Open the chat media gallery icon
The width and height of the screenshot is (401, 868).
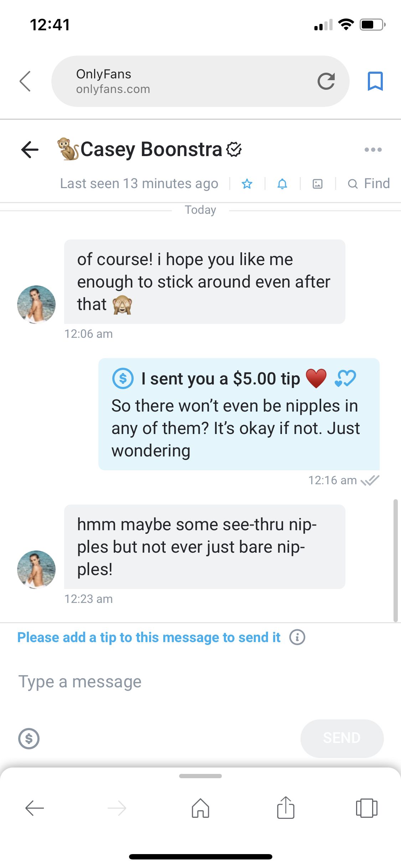click(x=317, y=184)
